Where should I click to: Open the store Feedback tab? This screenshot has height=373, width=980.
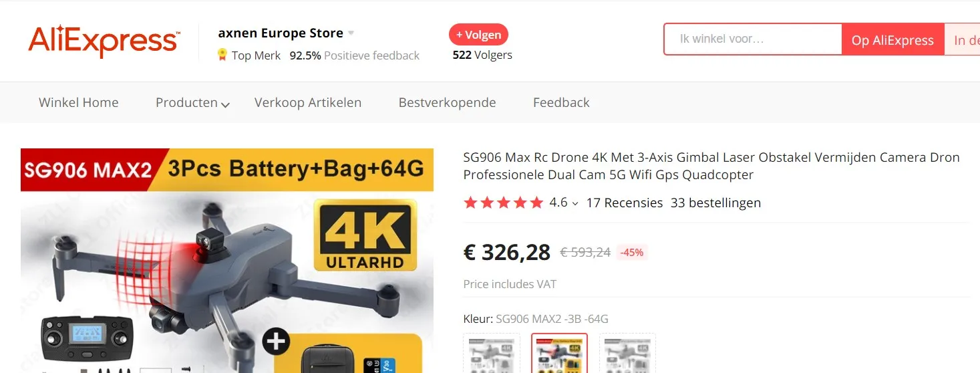(x=561, y=103)
